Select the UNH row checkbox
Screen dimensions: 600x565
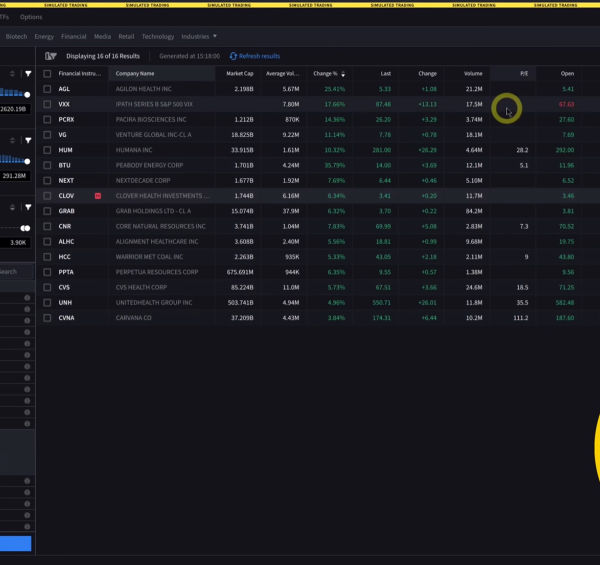pyautogui.click(x=47, y=302)
